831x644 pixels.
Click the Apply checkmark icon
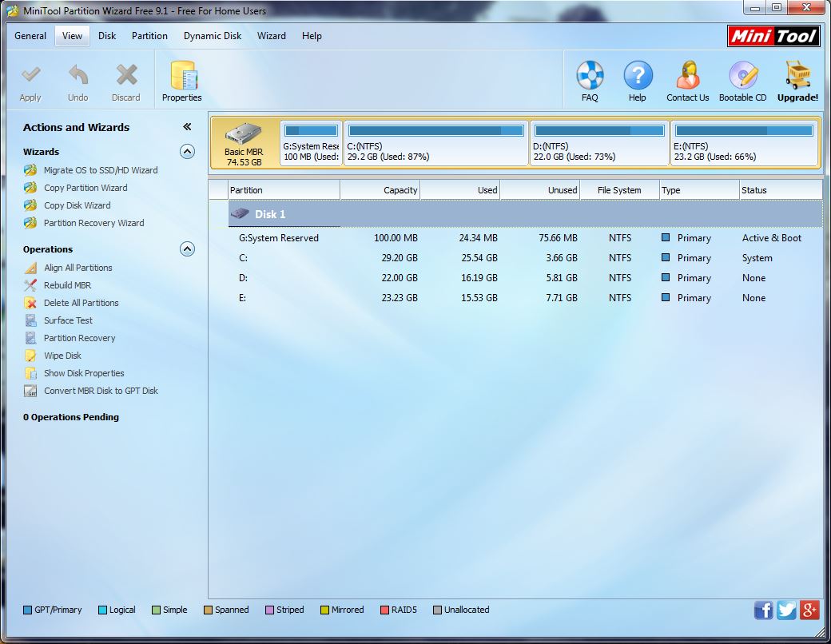coord(30,75)
